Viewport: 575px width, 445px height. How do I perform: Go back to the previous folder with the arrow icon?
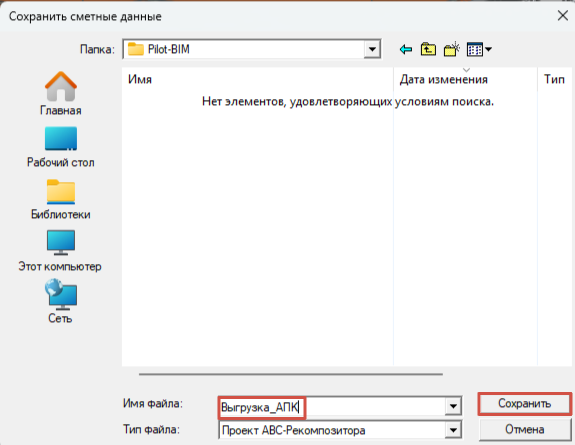(406, 49)
